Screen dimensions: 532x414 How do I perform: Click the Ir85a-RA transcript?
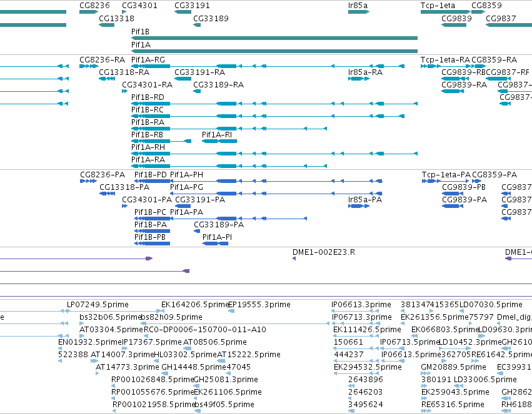pyautogui.click(x=359, y=79)
